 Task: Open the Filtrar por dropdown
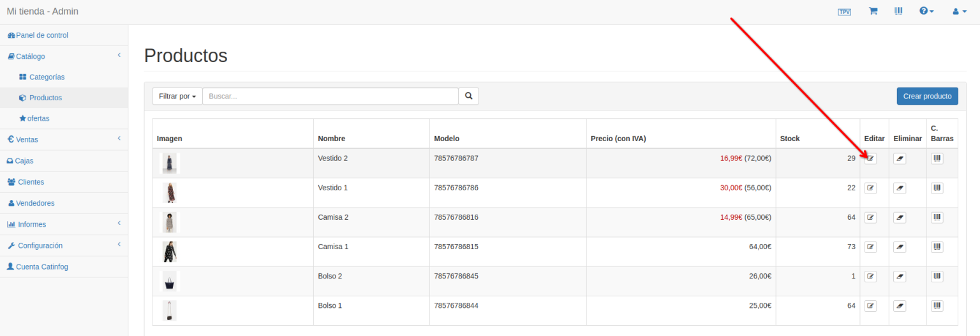(177, 96)
